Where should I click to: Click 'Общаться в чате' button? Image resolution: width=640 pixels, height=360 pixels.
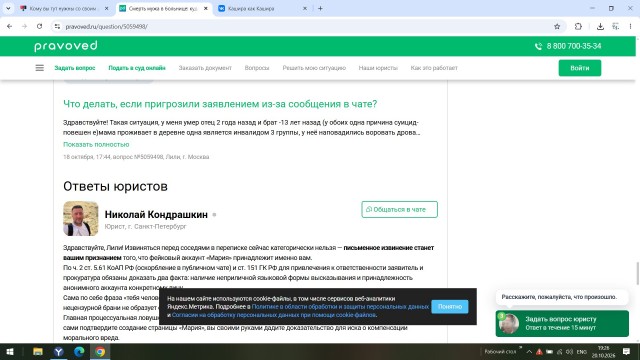399,209
